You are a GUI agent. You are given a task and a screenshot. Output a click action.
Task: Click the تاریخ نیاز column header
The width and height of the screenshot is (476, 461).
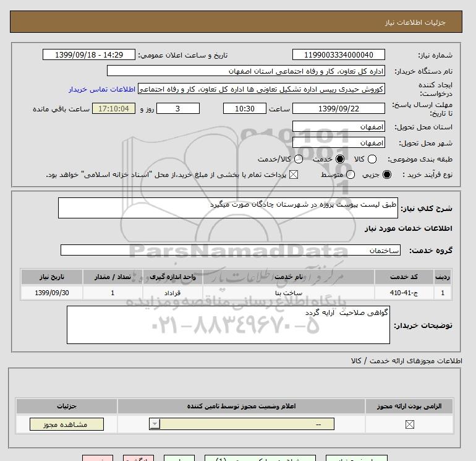(x=51, y=277)
